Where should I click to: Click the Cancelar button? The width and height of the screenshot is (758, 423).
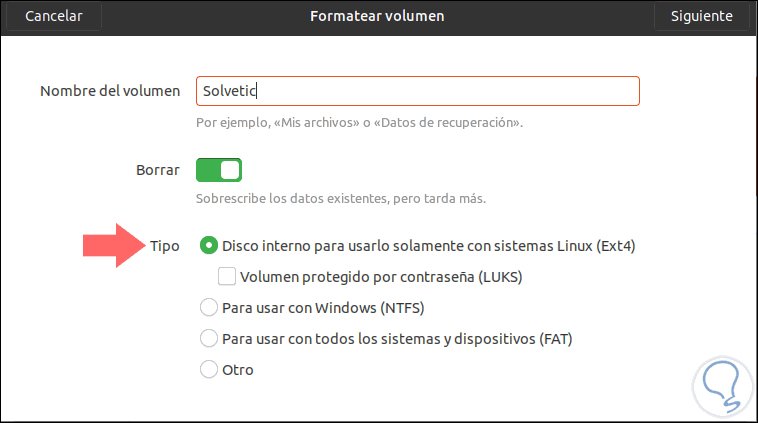(x=54, y=17)
